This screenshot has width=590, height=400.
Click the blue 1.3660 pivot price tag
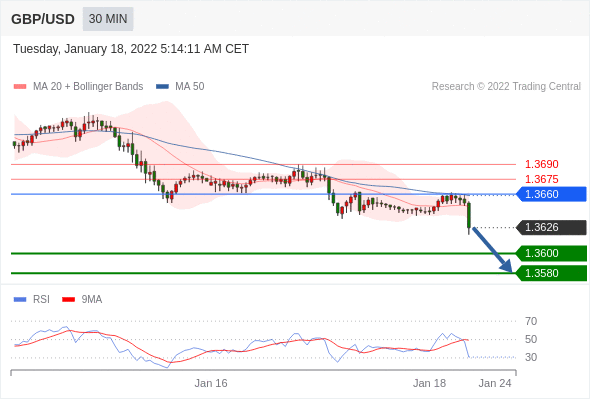(x=552, y=194)
